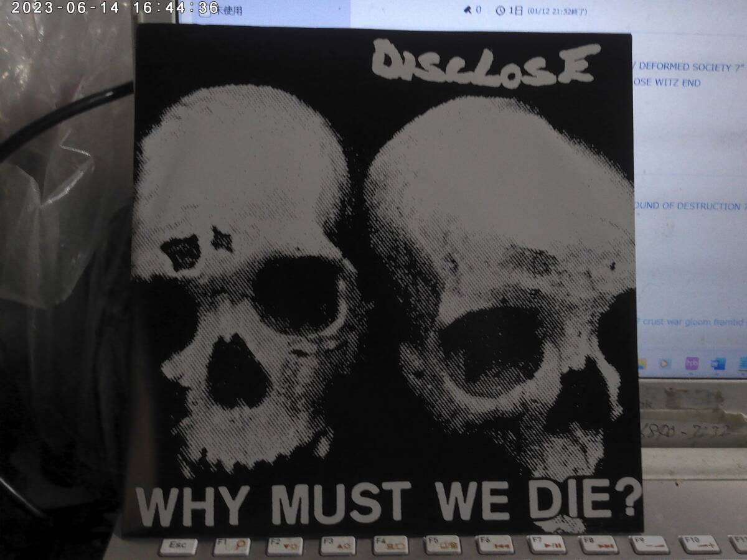747x560 pixels.
Task: Open the 'OSE WITZ END' listing link
Action: click(667, 83)
